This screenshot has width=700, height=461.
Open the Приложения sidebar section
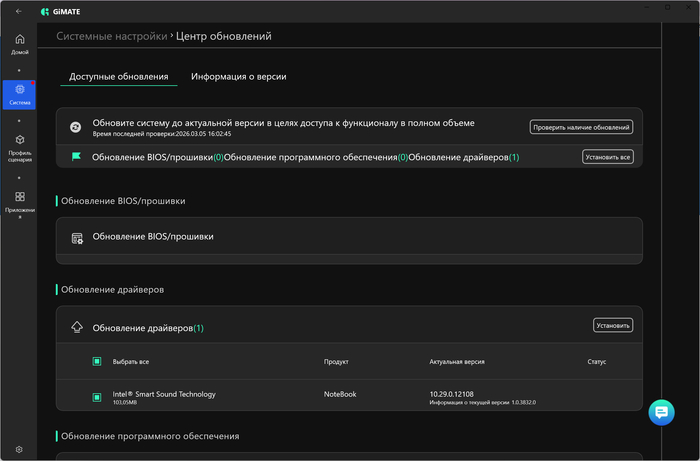click(19, 201)
